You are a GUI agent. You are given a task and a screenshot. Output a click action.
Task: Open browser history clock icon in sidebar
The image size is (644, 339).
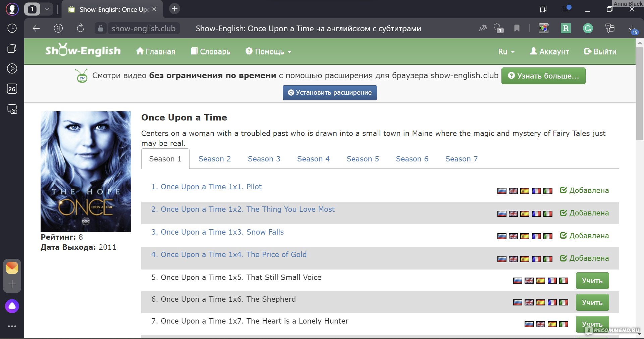point(12,28)
